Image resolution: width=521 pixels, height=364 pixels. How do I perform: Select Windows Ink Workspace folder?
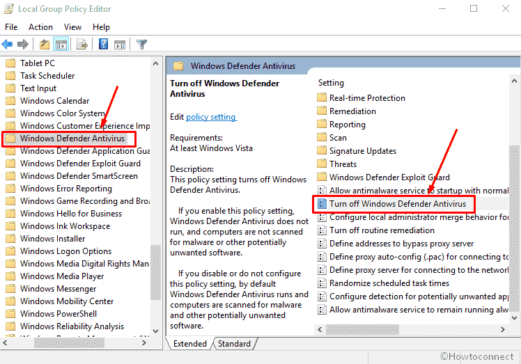pos(58,226)
